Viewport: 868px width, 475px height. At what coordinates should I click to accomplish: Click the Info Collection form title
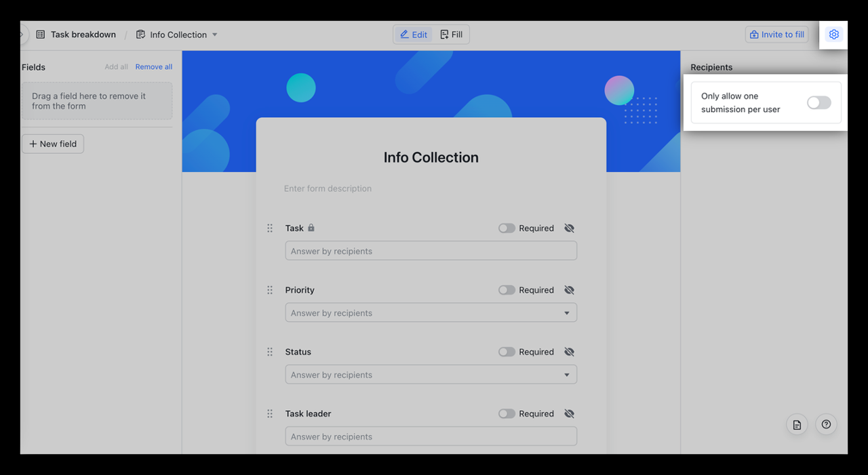pos(431,157)
